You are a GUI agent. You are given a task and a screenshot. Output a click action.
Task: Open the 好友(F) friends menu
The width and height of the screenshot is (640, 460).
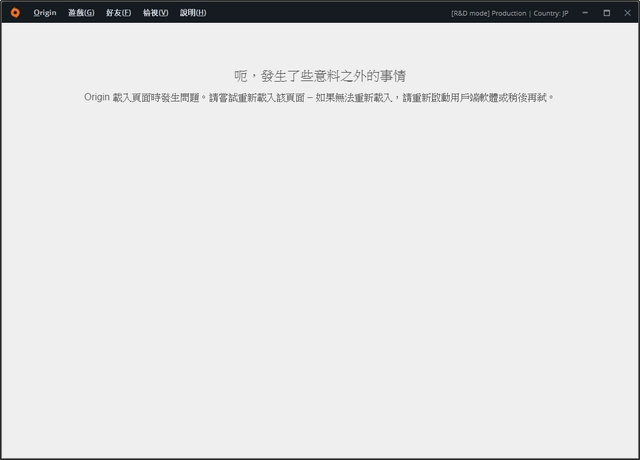[x=118, y=13]
